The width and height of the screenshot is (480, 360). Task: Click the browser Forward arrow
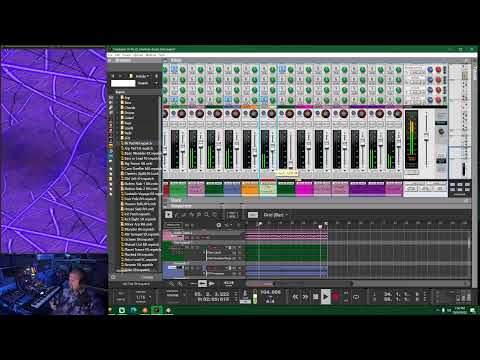tap(120, 76)
